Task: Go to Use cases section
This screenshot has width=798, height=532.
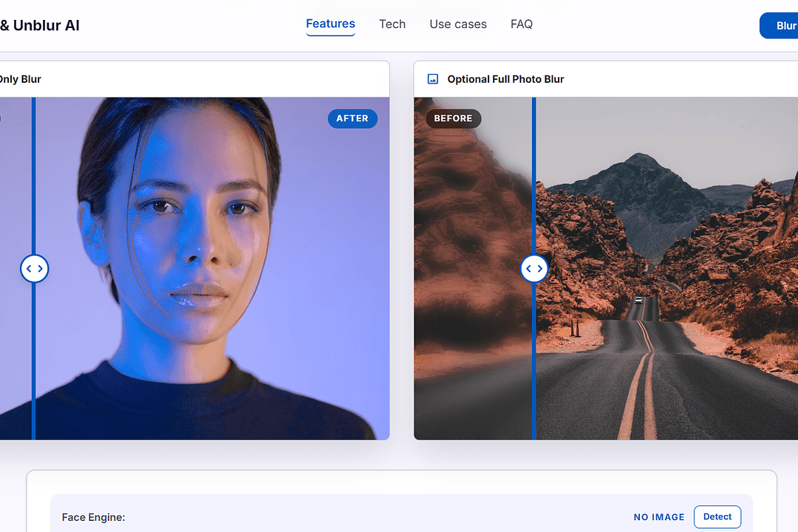Action: pos(458,24)
